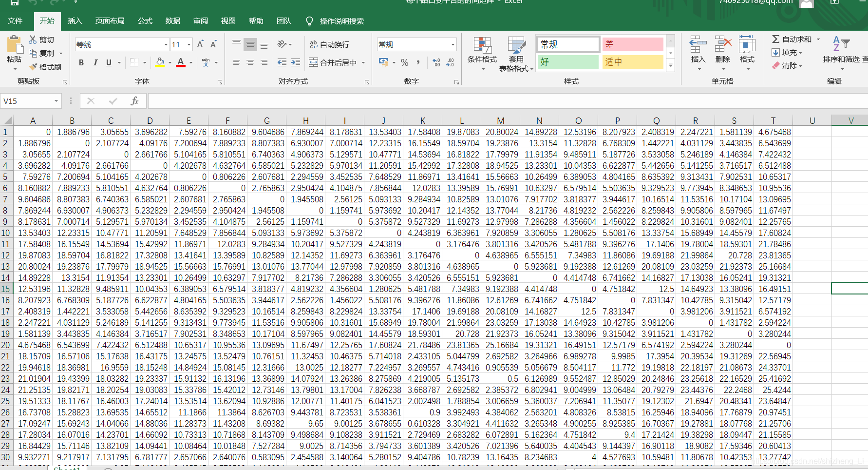The width and height of the screenshot is (868, 470).
Task: Click the Save icon in title bar
Action: [15, 2]
